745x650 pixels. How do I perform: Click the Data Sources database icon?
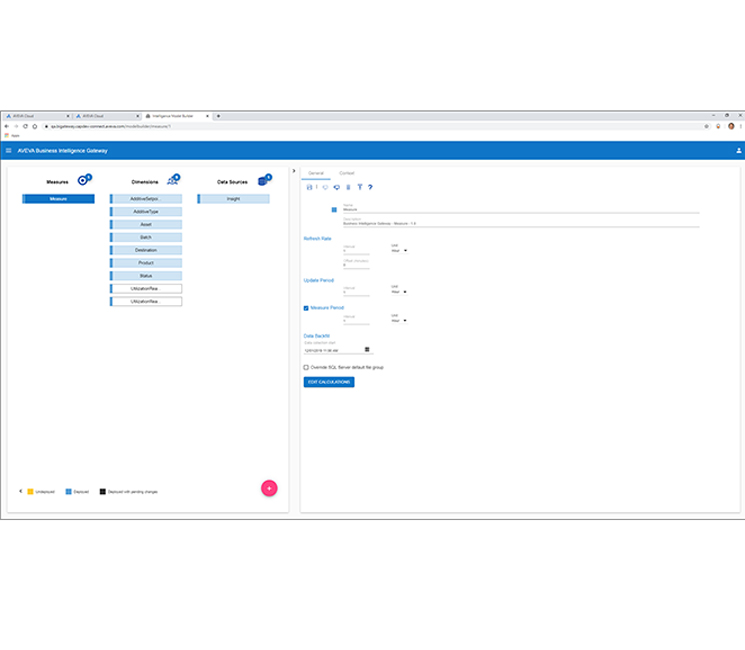tap(264, 180)
